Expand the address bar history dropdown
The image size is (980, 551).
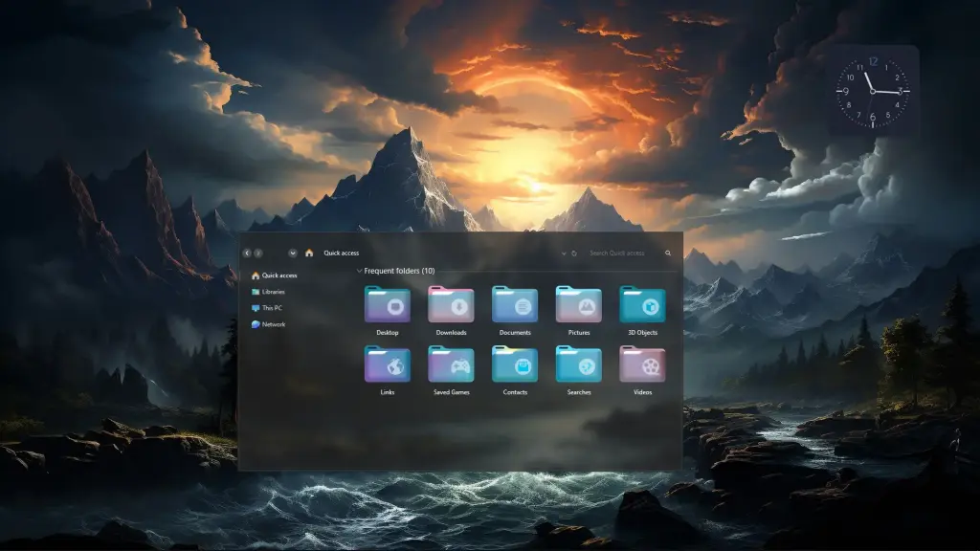click(564, 253)
